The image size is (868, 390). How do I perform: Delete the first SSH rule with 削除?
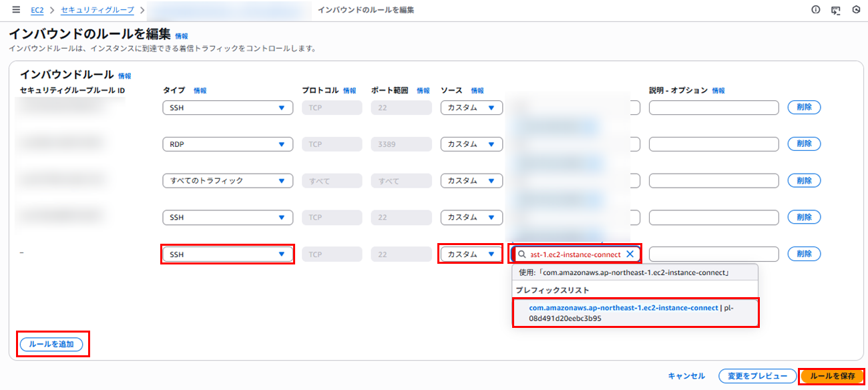click(805, 108)
